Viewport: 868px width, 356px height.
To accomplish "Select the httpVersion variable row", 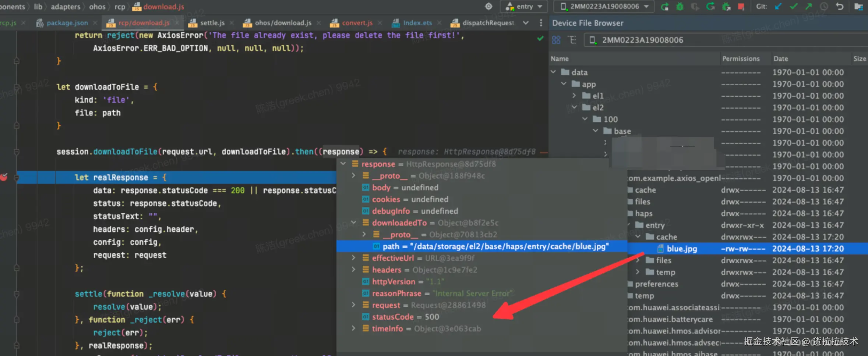I will (x=482, y=281).
